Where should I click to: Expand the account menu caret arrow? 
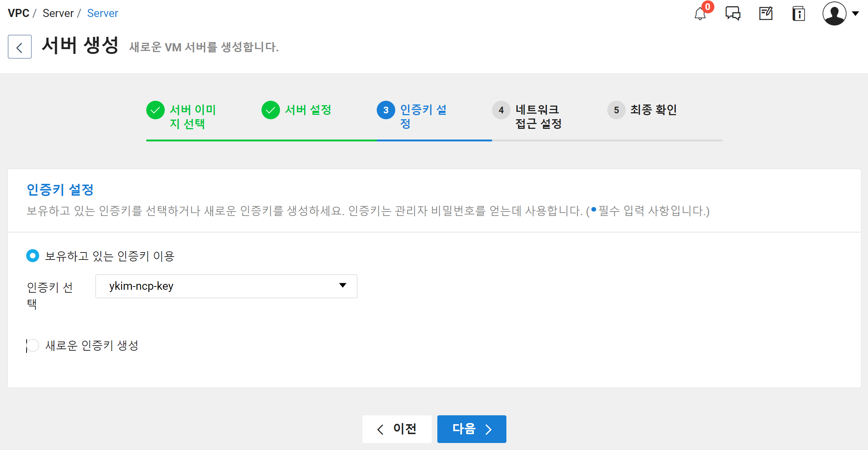[855, 14]
